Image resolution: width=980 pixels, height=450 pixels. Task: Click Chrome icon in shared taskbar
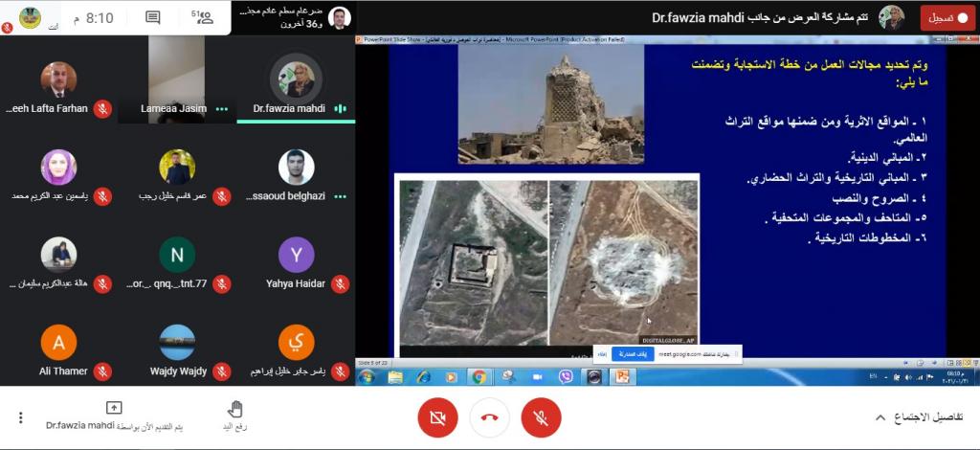[x=479, y=377]
